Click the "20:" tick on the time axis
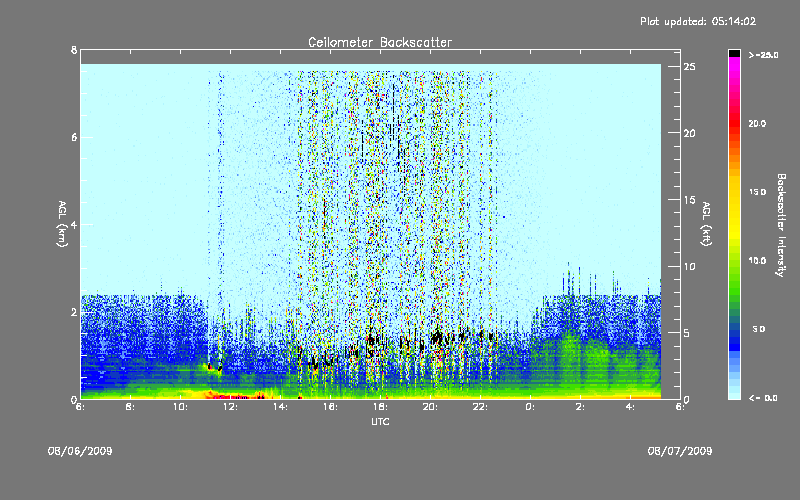This screenshot has height=500, width=800. point(430,407)
